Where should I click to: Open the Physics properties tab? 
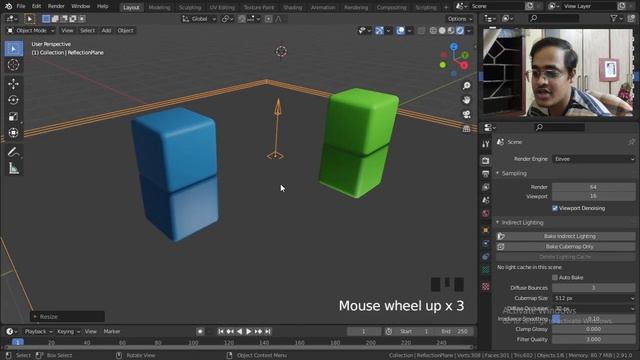(x=485, y=243)
